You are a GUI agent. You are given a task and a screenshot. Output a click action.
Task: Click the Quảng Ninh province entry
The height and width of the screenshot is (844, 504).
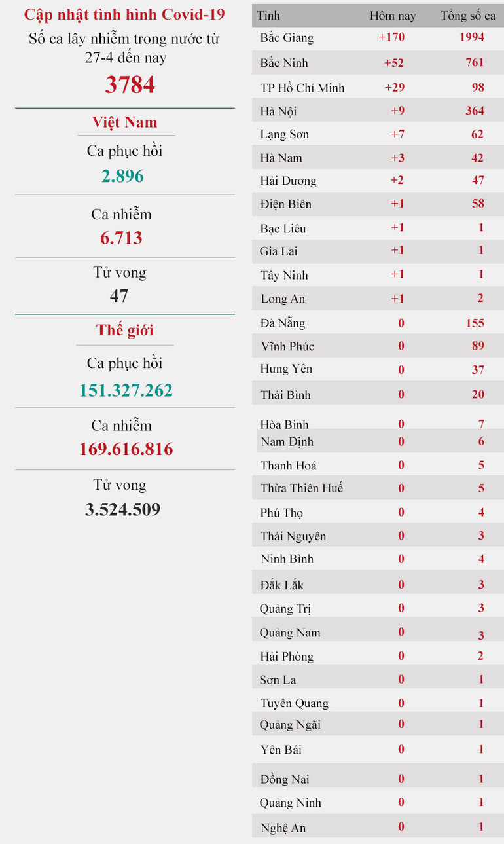click(x=290, y=803)
